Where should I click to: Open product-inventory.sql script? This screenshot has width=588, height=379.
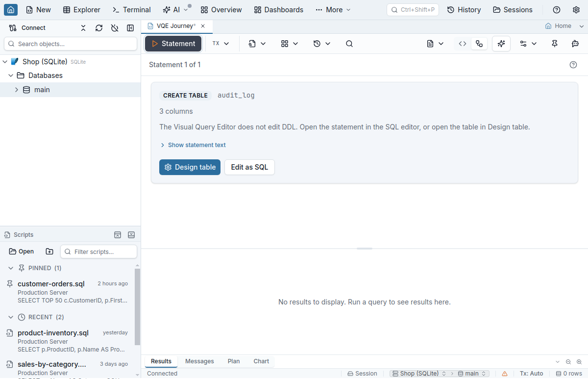click(67, 341)
